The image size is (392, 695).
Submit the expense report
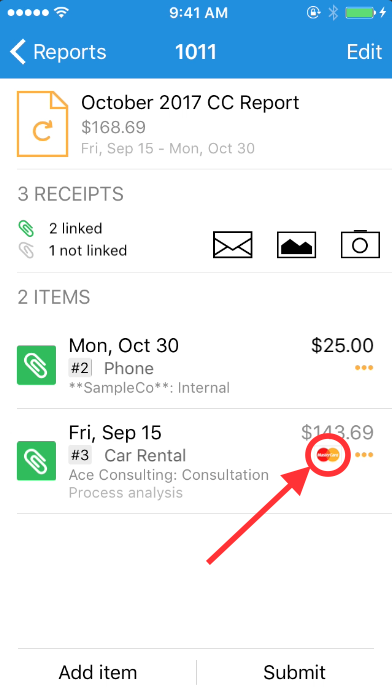point(294,672)
